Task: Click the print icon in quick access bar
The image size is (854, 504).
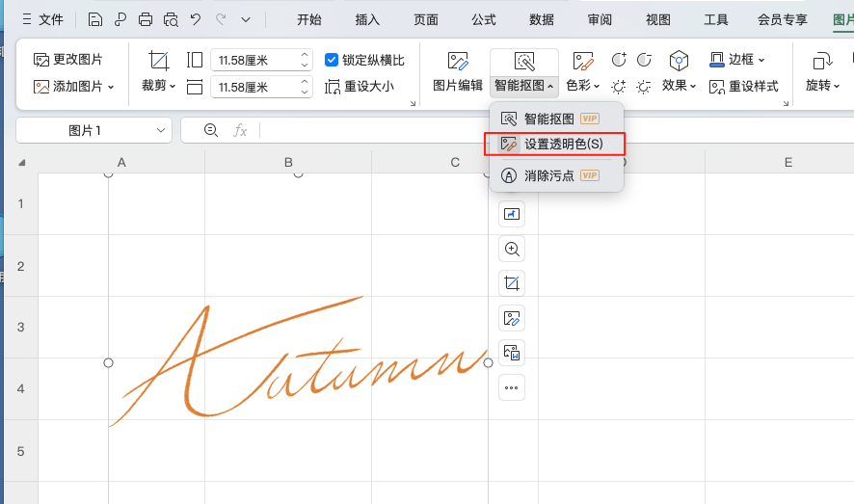Action: coord(146,19)
